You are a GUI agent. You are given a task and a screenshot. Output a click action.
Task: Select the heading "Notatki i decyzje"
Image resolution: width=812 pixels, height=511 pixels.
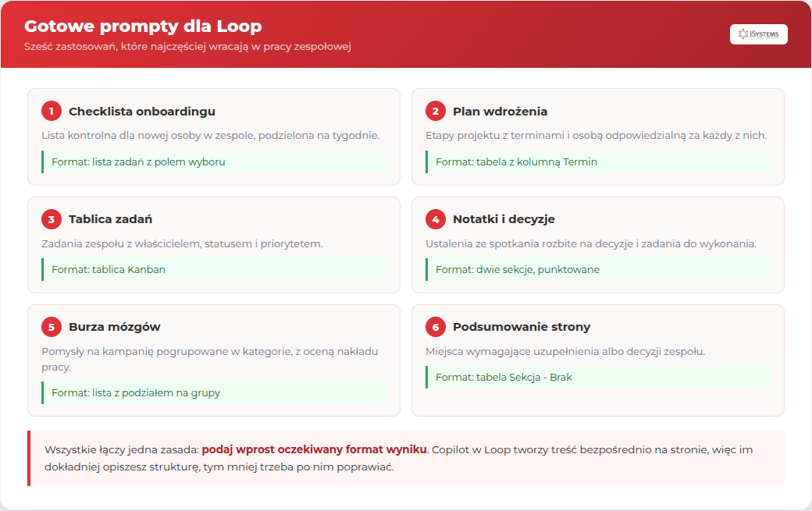(504, 219)
